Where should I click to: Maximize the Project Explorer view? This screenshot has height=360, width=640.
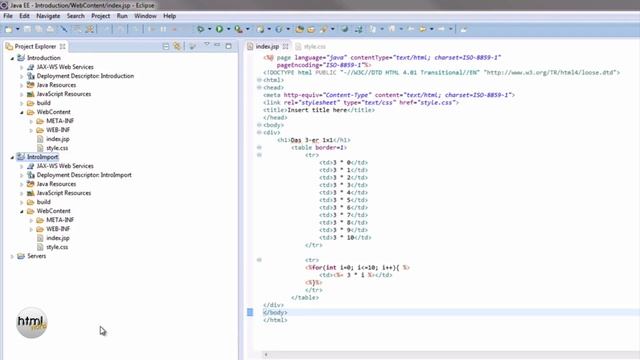point(229,46)
